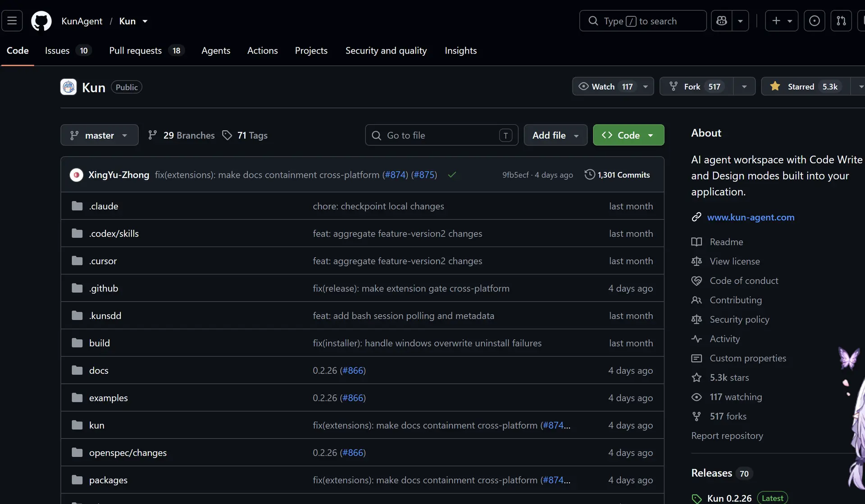Click the Code of conduct heart icon
The image size is (865, 504).
[697, 281]
